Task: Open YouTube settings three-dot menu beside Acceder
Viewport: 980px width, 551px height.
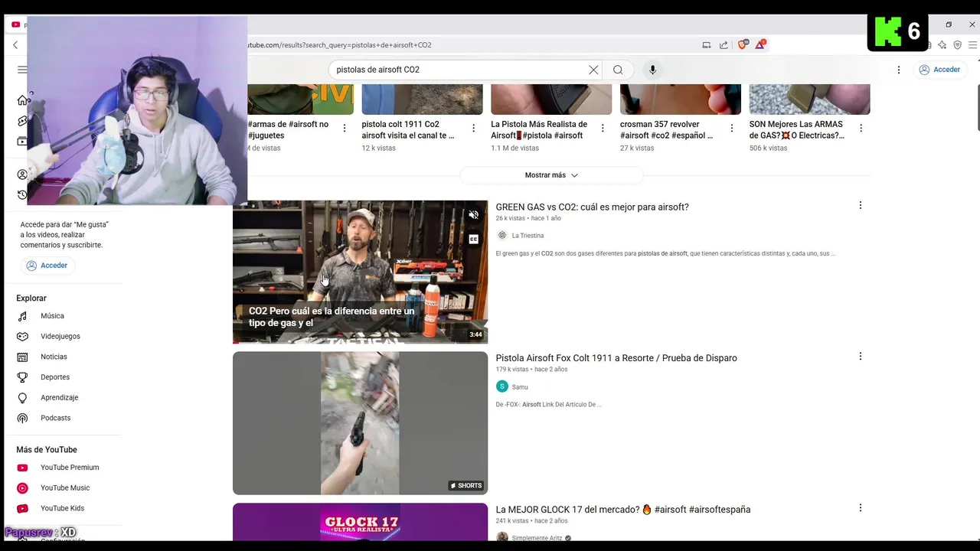Action: tap(899, 70)
